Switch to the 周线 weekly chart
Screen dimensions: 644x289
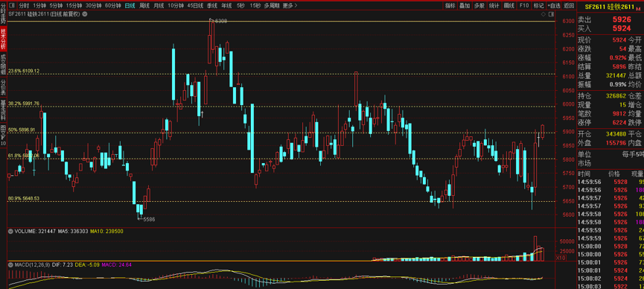click(144, 6)
